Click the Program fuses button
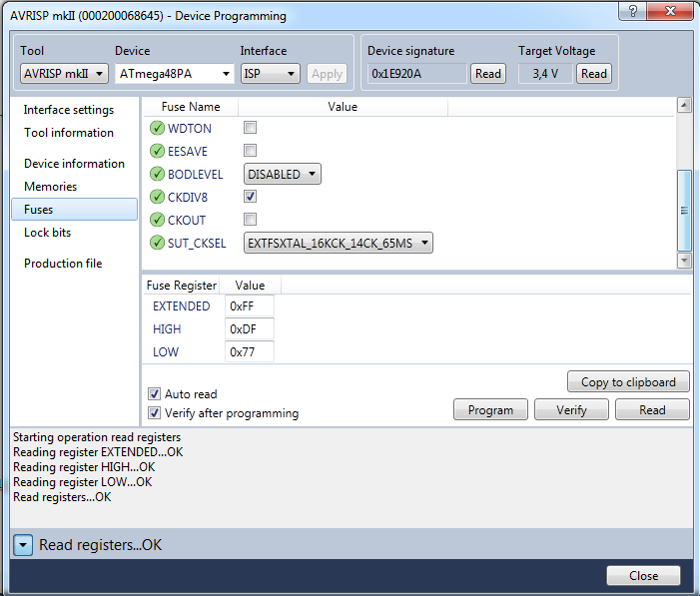700x596 pixels. (x=490, y=410)
